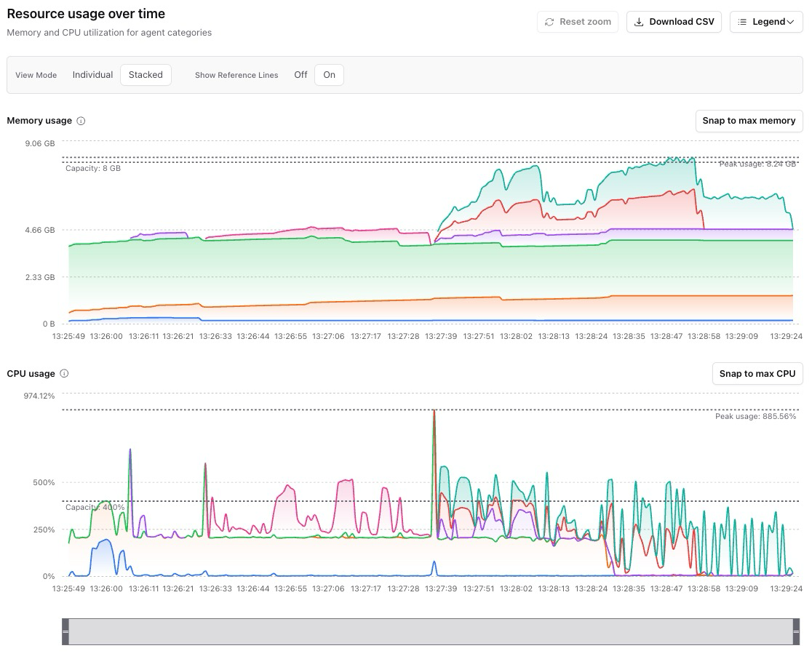812x659 pixels.
Task: Open the Legend dropdown
Action: point(766,22)
